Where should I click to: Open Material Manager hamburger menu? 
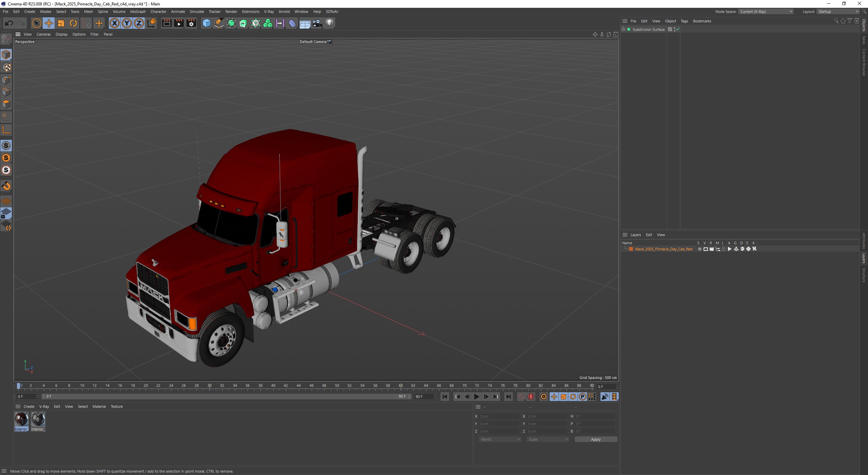click(x=18, y=406)
